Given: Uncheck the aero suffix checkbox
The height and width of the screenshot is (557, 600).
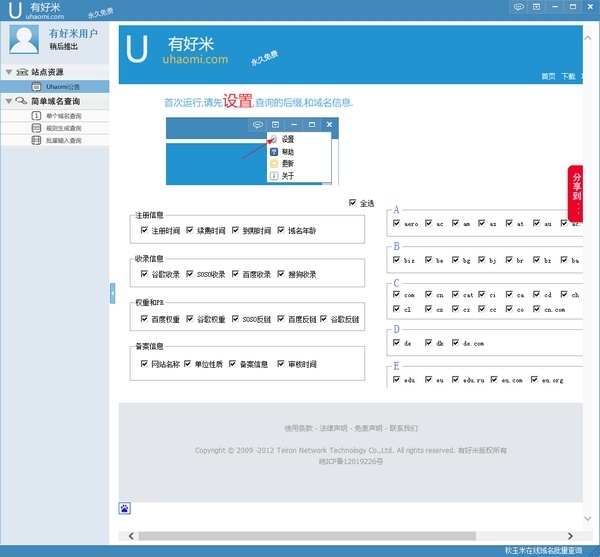Looking at the screenshot, I should pyautogui.click(x=396, y=223).
